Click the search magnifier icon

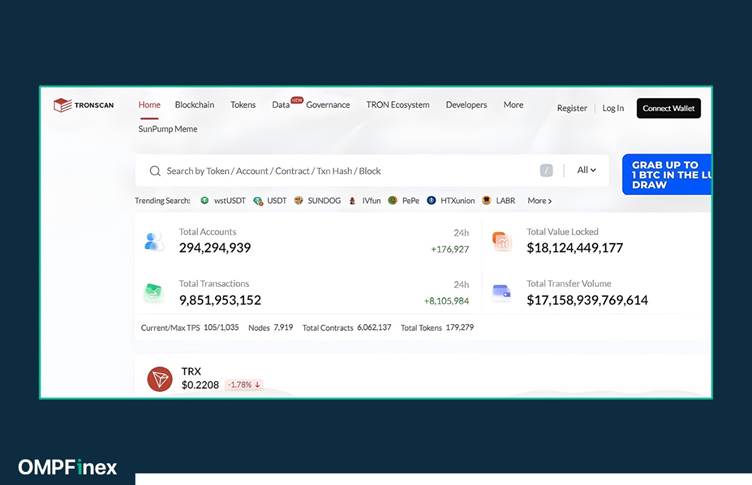155,171
